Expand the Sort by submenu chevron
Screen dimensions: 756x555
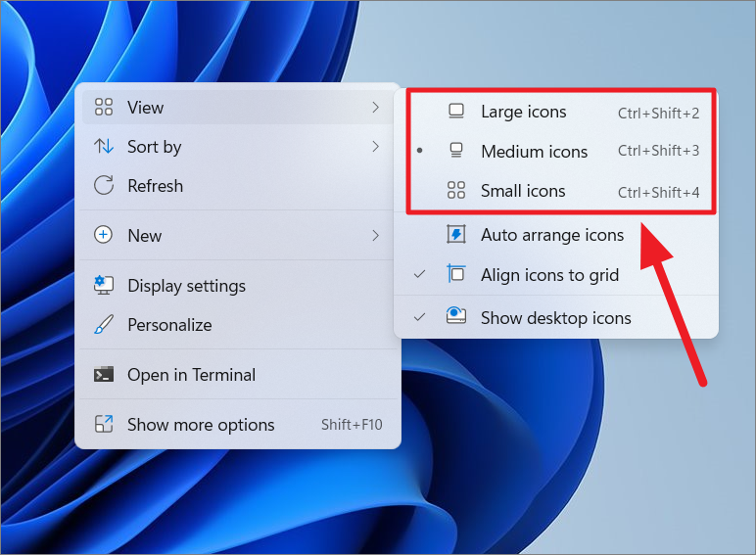[376, 146]
